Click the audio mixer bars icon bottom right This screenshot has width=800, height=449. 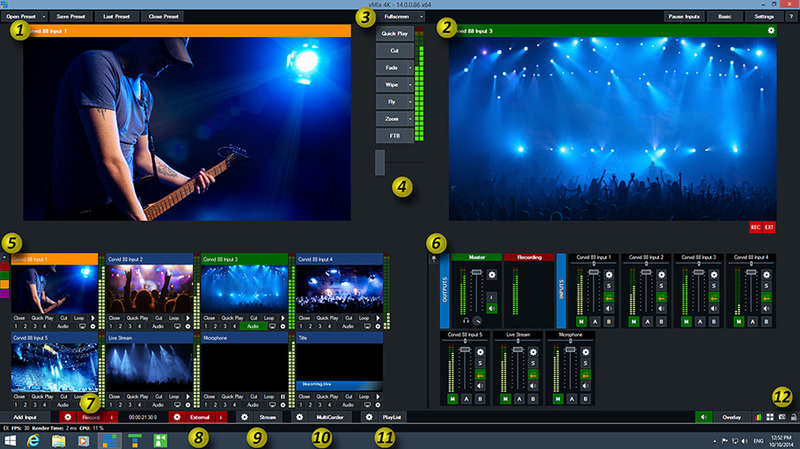pyautogui.click(x=757, y=415)
